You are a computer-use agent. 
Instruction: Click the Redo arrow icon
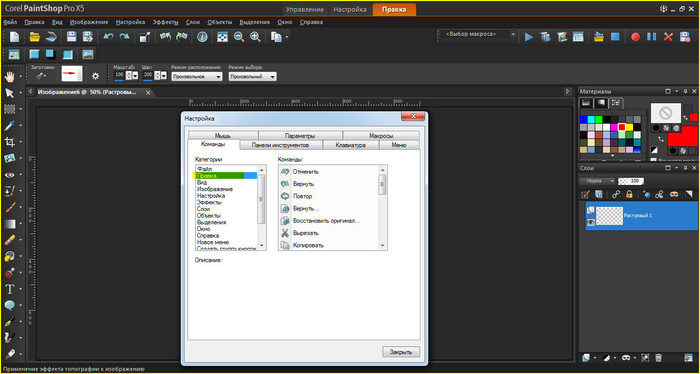click(125, 37)
